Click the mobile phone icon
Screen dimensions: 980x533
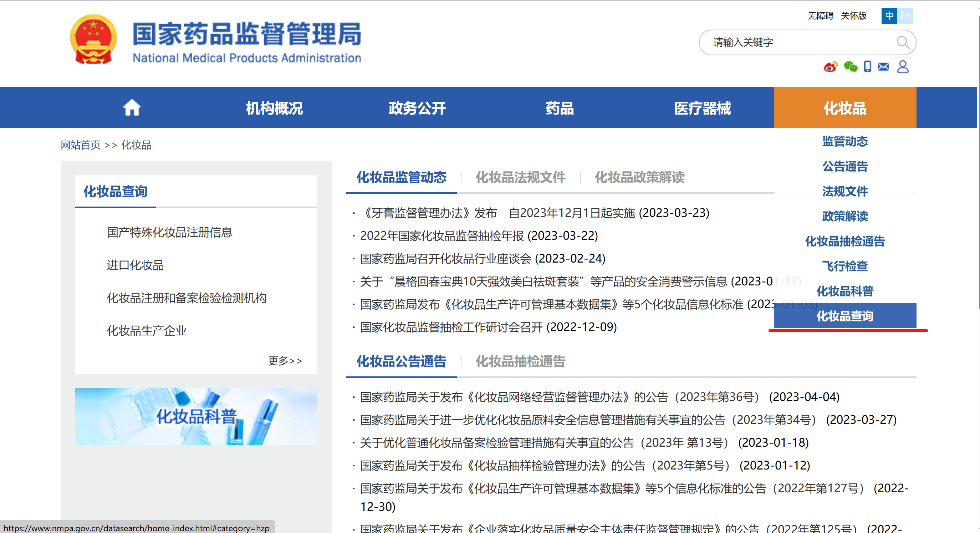tap(867, 67)
